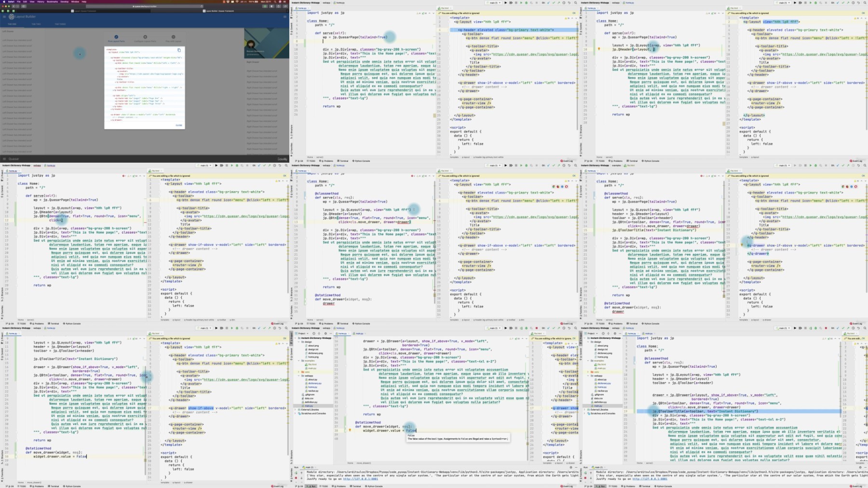Click Safari's back navigation arrow
Image resolution: width=868 pixels, height=488 pixels.
[x=14, y=6]
